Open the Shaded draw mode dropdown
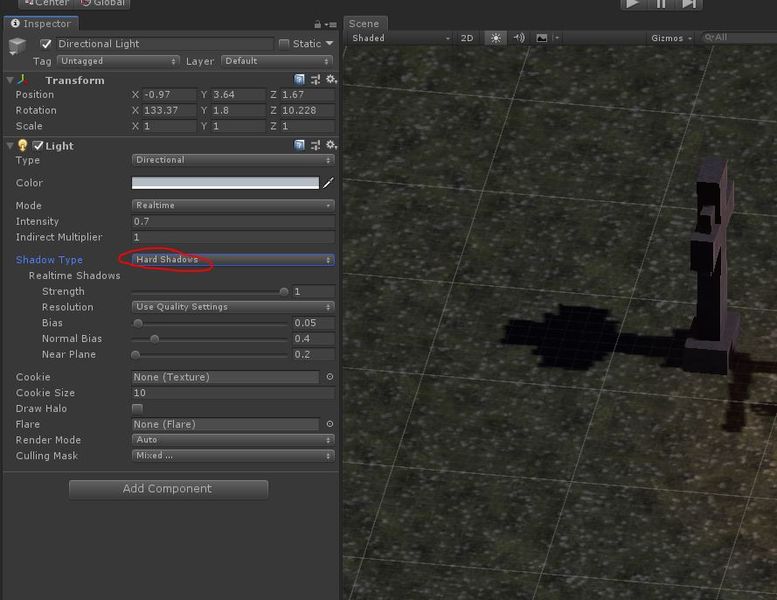The image size is (777, 600). pos(400,38)
